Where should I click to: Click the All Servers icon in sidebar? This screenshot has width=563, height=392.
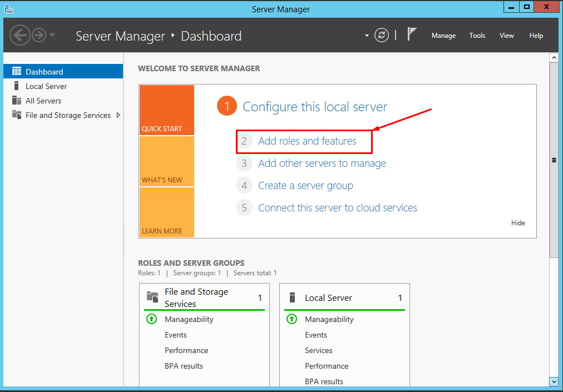(17, 101)
